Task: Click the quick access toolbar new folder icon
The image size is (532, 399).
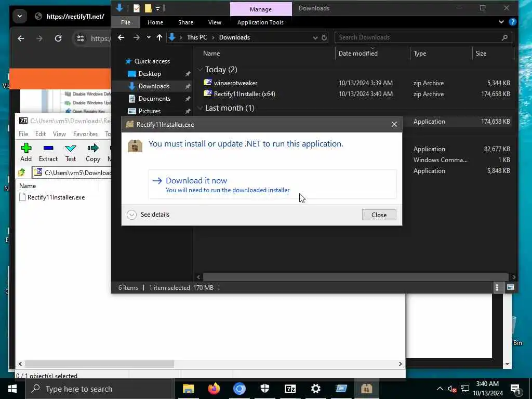Action: pyautogui.click(x=148, y=8)
